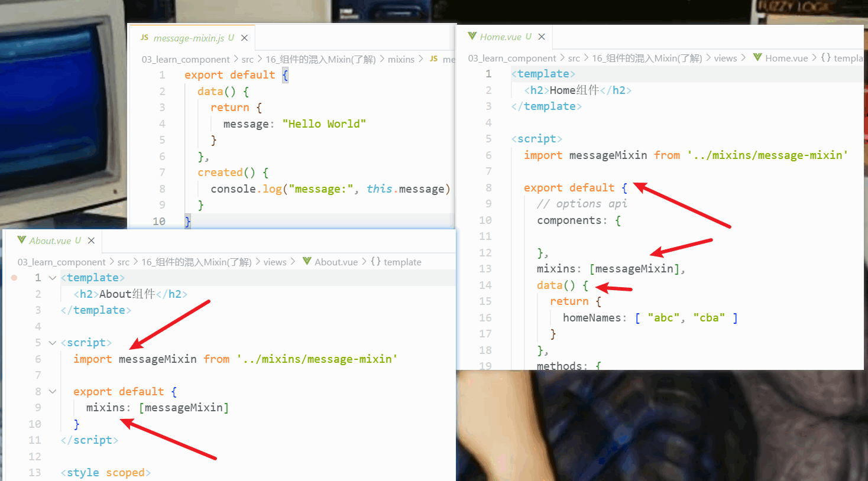
Task: Click the return statement in message-mixin.js
Action: tap(229, 107)
